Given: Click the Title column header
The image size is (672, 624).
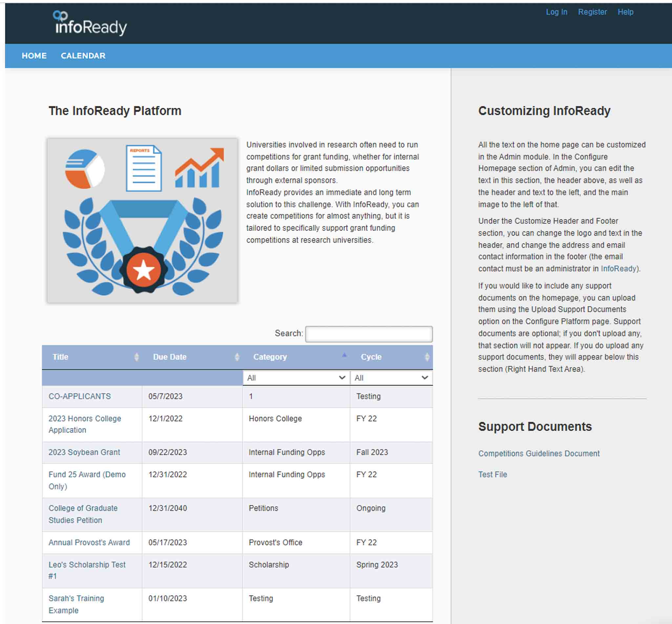Looking at the screenshot, I should tap(92, 357).
